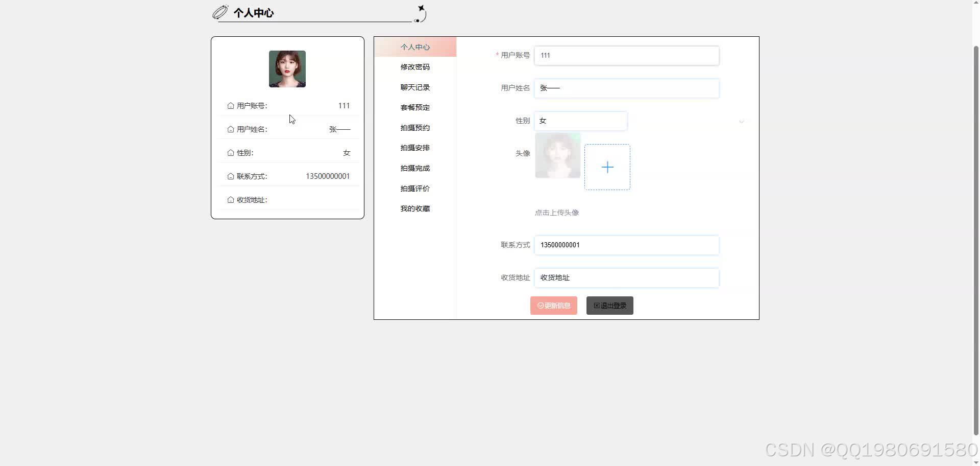The image size is (980, 466).
Task: Expand the gender selection dropdown arrow
Action: click(741, 122)
